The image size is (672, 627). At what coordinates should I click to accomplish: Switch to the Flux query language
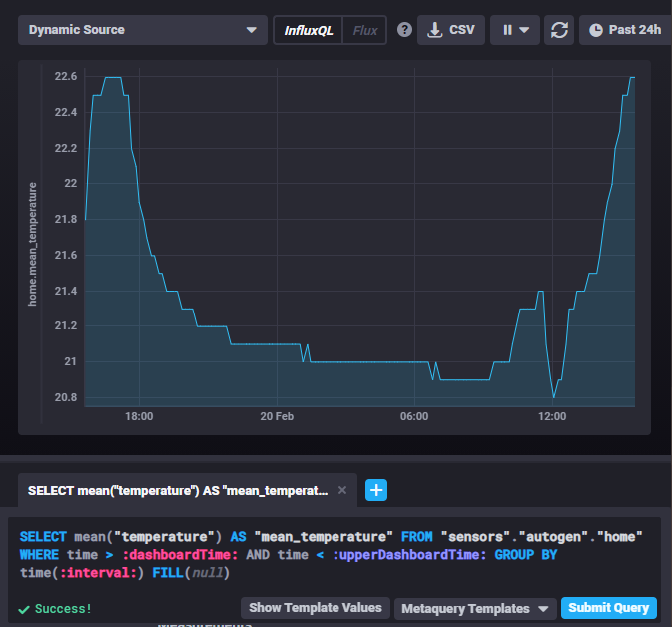(x=365, y=30)
